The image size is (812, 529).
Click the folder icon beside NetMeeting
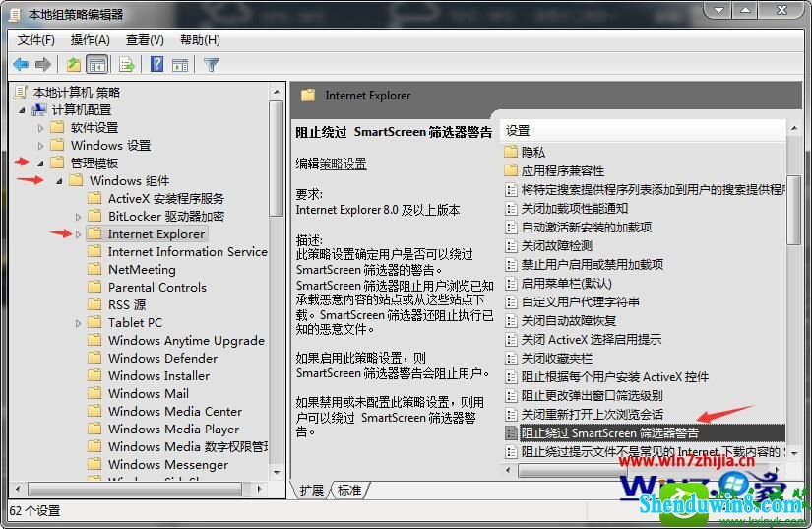click(x=94, y=269)
